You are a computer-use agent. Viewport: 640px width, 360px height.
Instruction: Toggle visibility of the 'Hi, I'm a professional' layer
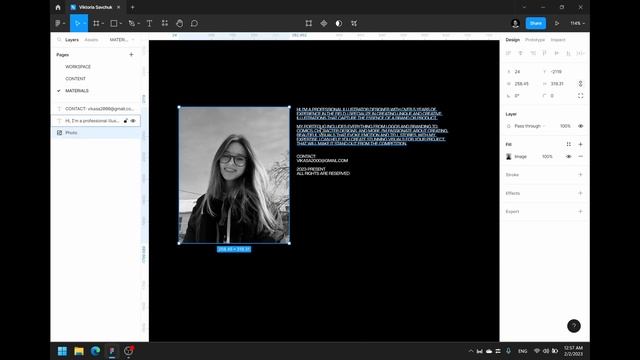click(133, 121)
